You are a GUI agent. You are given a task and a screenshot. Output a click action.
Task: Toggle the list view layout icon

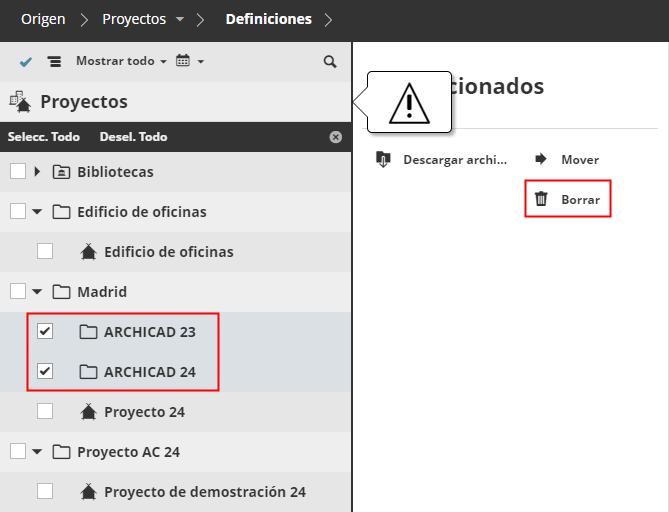tap(54, 62)
